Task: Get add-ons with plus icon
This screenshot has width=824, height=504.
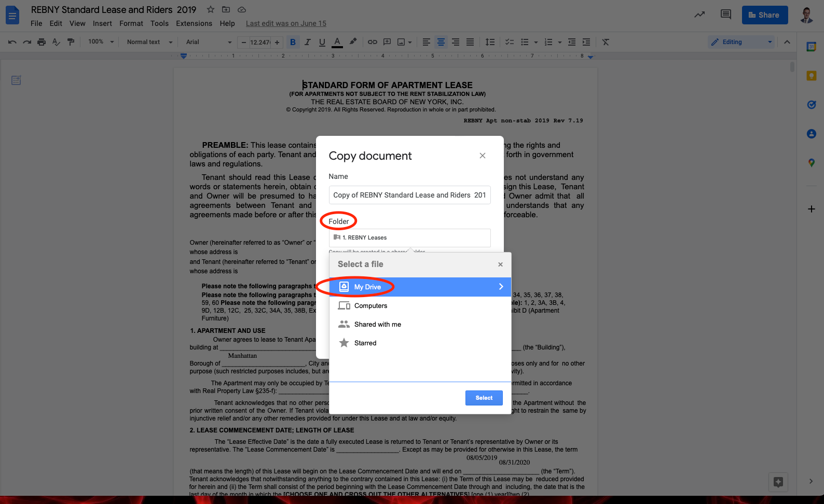Action: click(x=812, y=209)
